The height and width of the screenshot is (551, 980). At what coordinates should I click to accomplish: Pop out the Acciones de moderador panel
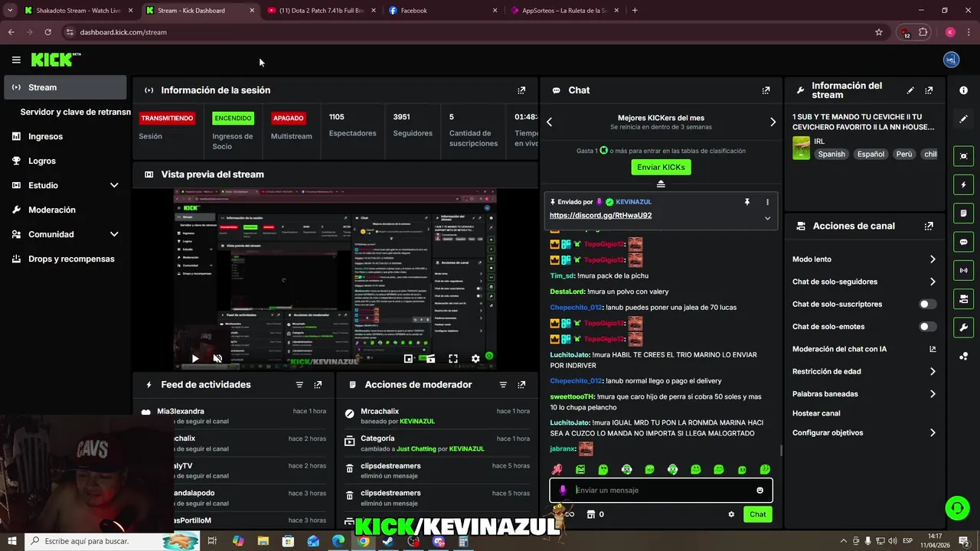tap(521, 385)
